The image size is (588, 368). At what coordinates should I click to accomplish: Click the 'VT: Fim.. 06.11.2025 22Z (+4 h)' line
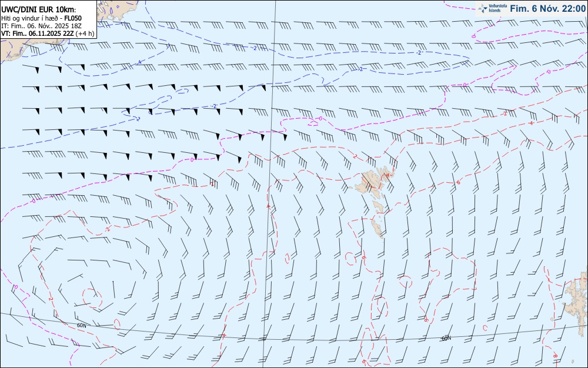48,34
